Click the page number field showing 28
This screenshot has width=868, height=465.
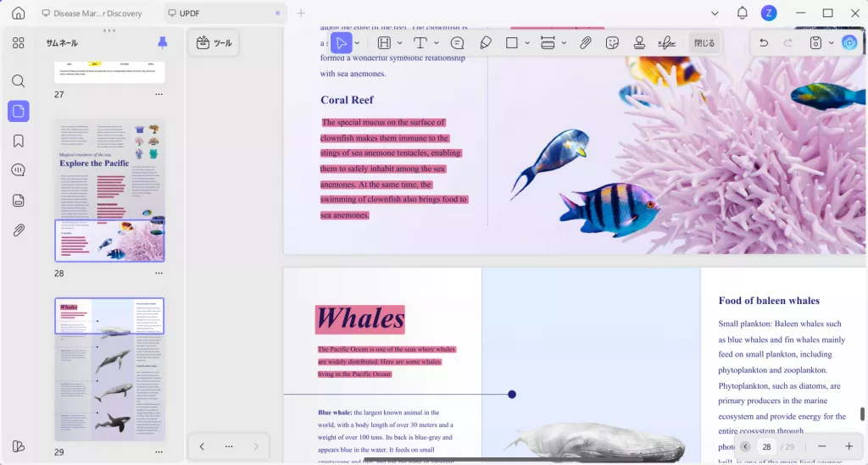click(766, 446)
